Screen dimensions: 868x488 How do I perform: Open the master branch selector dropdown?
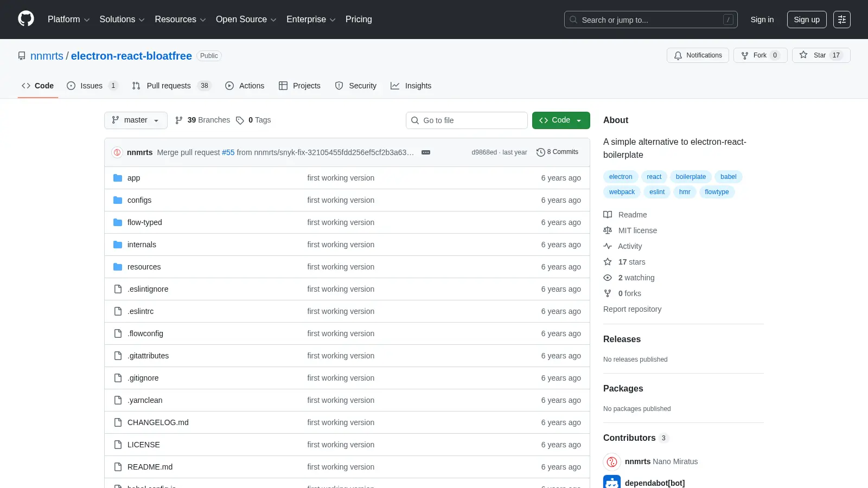(136, 120)
